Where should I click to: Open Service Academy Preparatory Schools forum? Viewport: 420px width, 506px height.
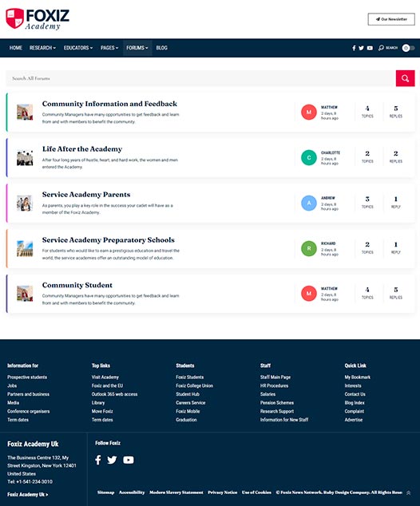(108, 240)
